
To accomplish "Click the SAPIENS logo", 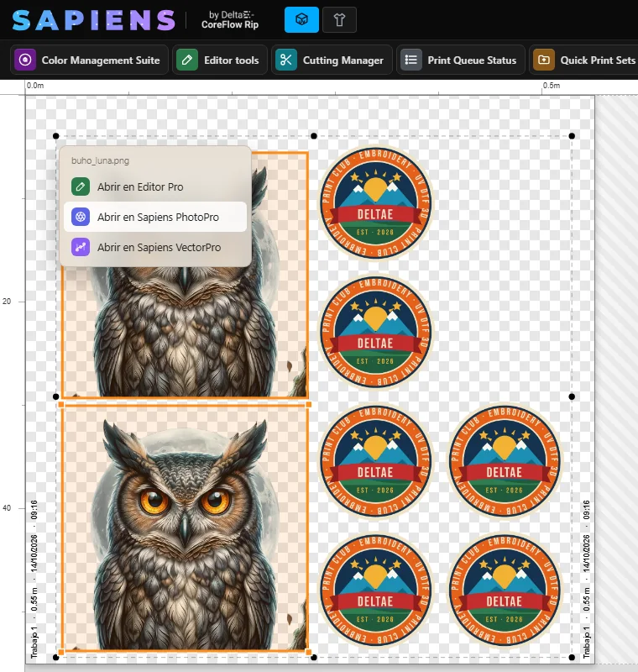I will coord(94,20).
